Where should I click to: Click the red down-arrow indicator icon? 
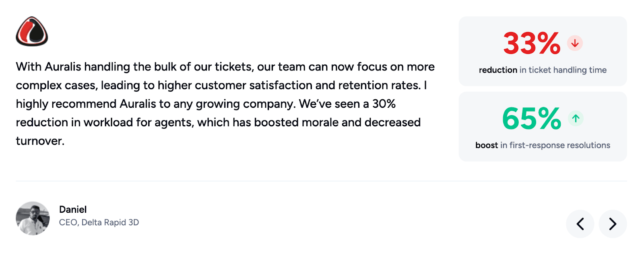[575, 43]
